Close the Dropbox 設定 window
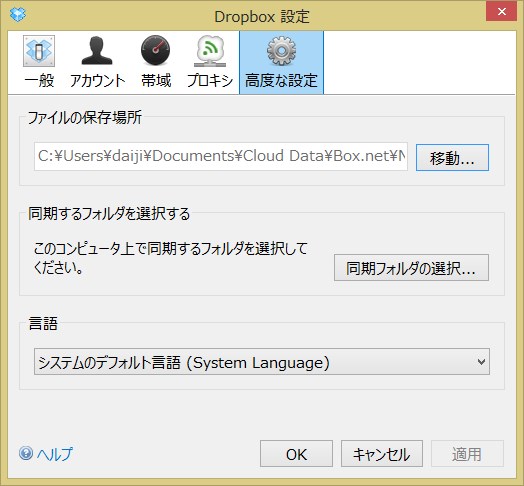The image size is (524, 486). [501, 12]
